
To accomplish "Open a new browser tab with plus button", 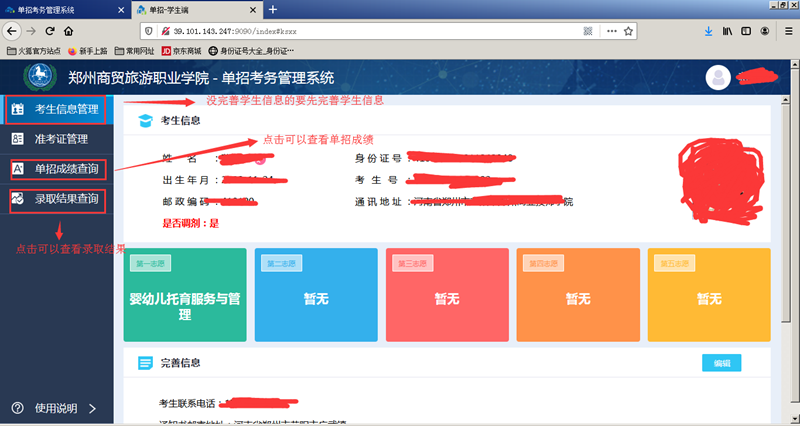I will tap(273, 9).
